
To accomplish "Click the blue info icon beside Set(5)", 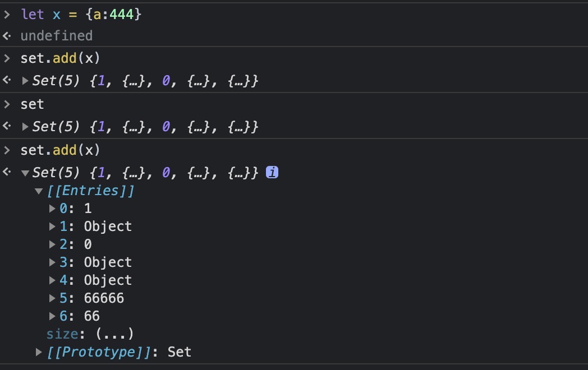I will [x=272, y=173].
